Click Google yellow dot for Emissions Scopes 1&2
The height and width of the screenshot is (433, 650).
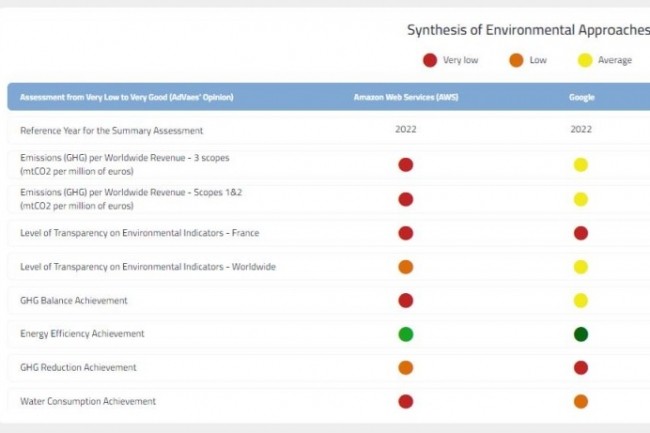(581, 199)
